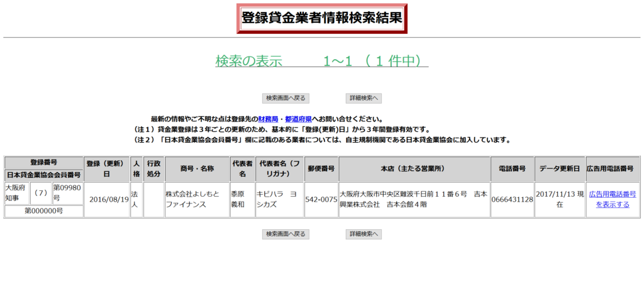The image size is (644, 304).
Task: Select the 2016/08/19 date cell
Action: (107, 200)
